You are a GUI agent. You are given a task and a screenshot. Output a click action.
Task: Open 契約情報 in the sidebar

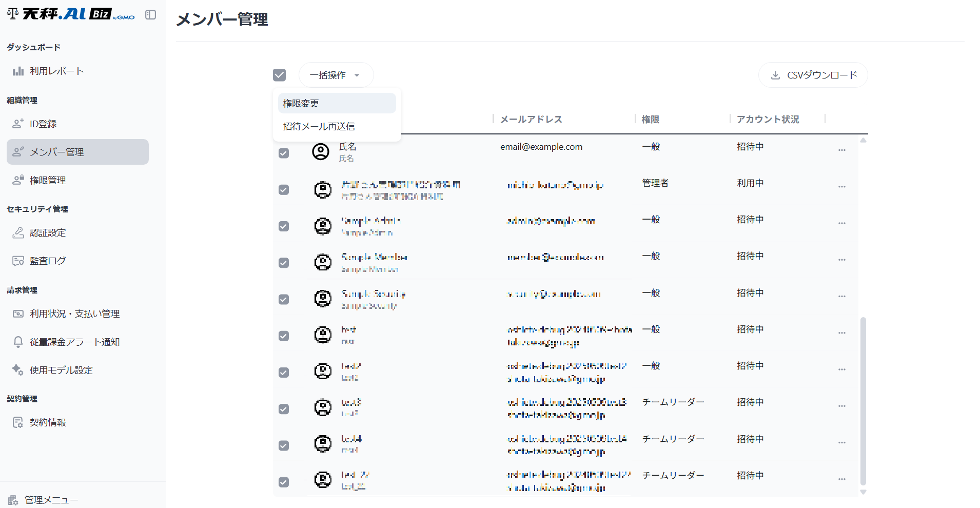click(48, 422)
